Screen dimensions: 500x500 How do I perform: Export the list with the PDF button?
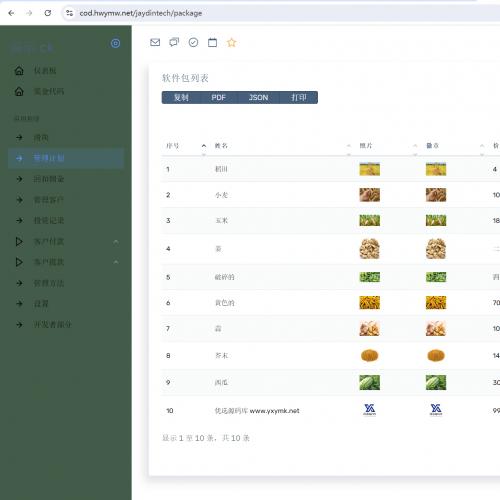click(218, 97)
